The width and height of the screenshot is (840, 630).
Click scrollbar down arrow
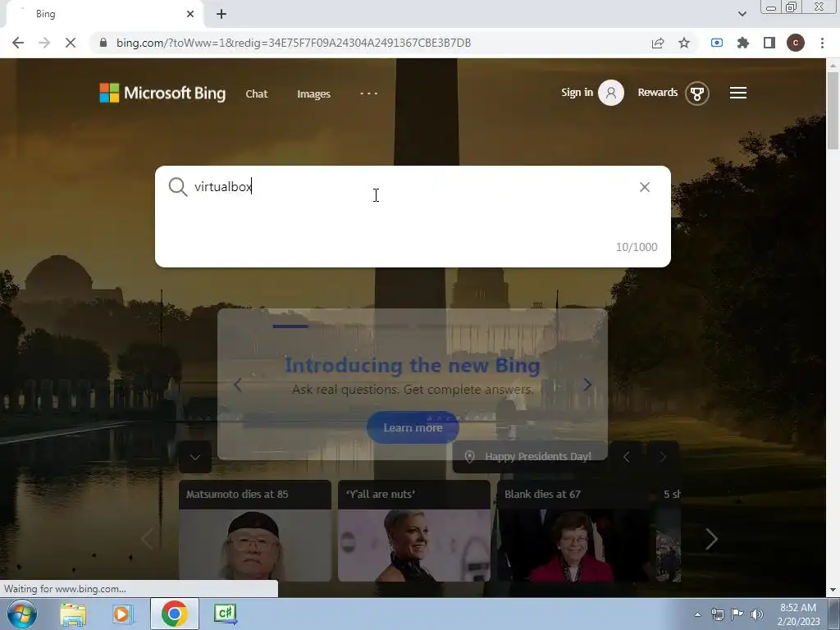[833, 591]
